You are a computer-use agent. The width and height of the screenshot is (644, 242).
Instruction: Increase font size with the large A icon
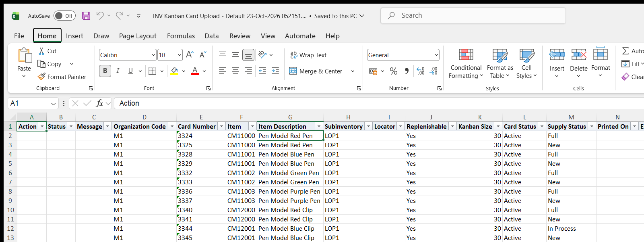tap(190, 55)
